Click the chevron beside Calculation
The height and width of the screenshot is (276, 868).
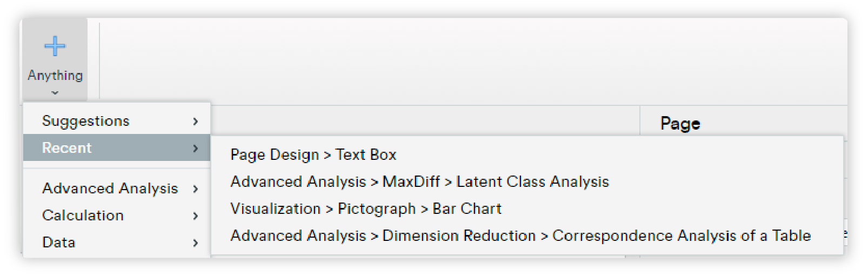click(x=196, y=216)
